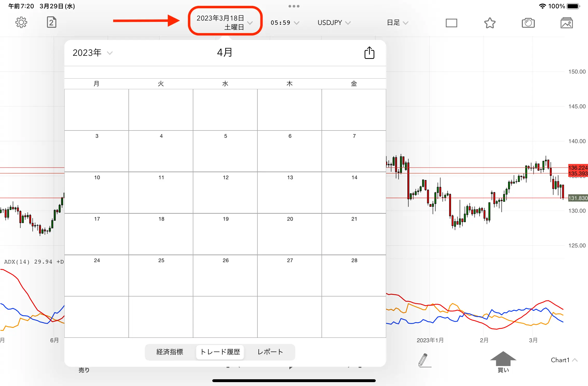Open the image gallery icon
The width and height of the screenshot is (588, 386).
coord(567,23)
